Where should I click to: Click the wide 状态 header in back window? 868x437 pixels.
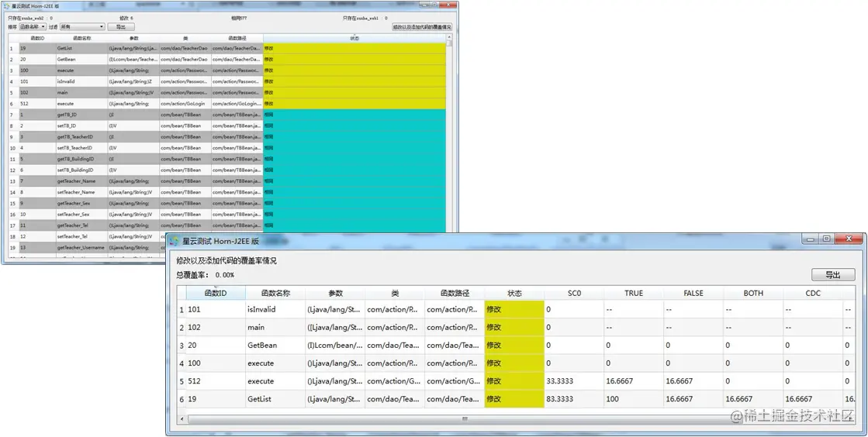[x=354, y=38]
